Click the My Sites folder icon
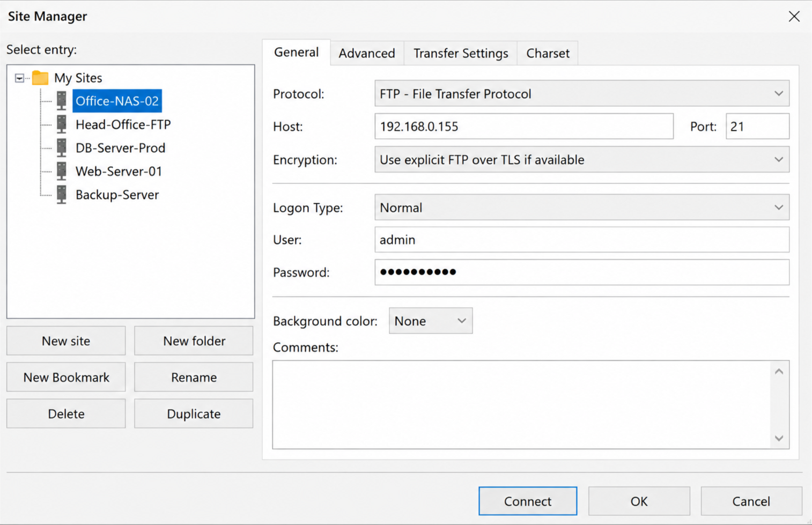Image resolution: width=812 pixels, height=525 pixels. (40, 78)
